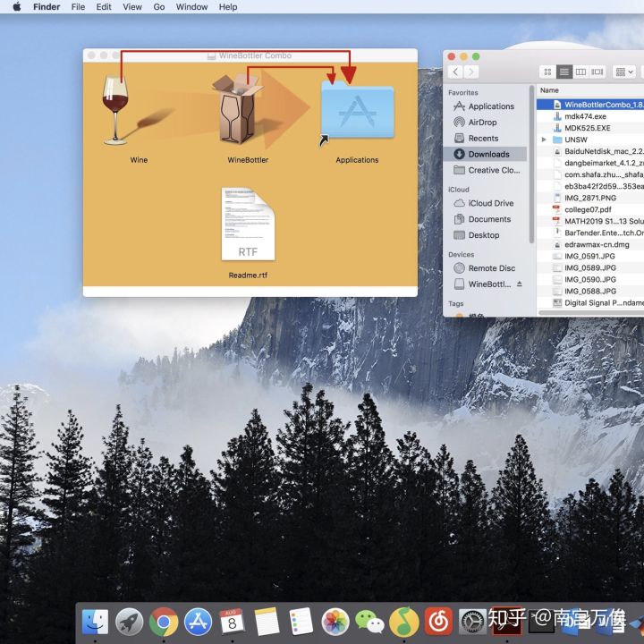This screenshot has width=644, height=644.
Task: Click the Applications folder shortcut in WineBottler Combo
Action: 357,110
